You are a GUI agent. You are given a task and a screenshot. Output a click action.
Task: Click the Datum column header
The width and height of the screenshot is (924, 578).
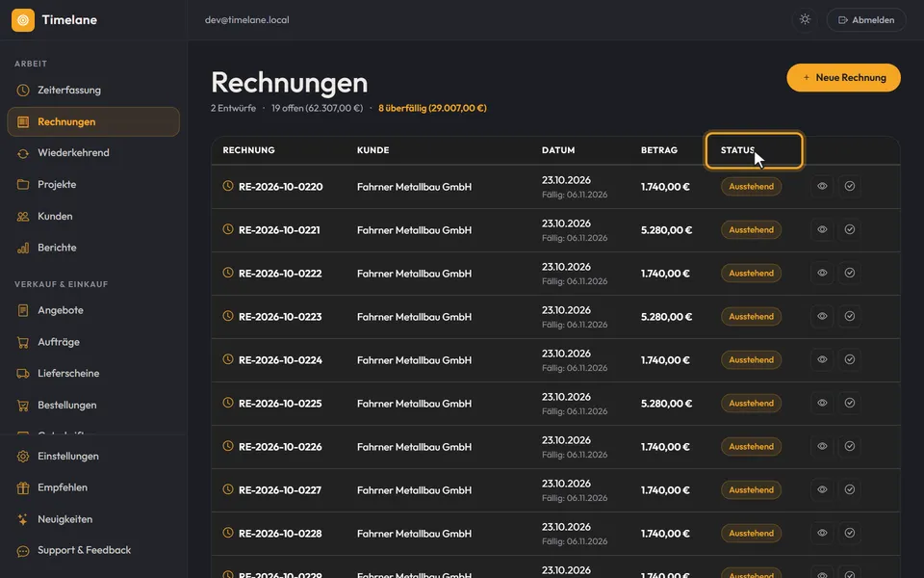558,150
